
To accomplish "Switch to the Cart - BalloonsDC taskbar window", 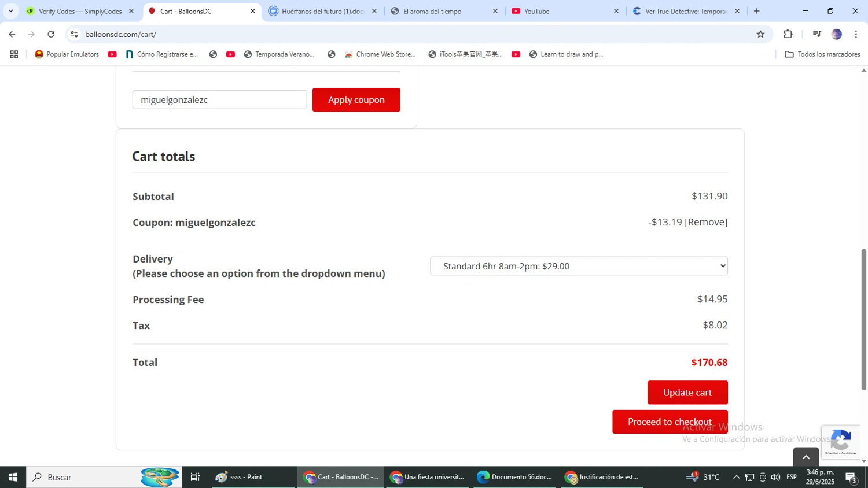I will point(341,477).
